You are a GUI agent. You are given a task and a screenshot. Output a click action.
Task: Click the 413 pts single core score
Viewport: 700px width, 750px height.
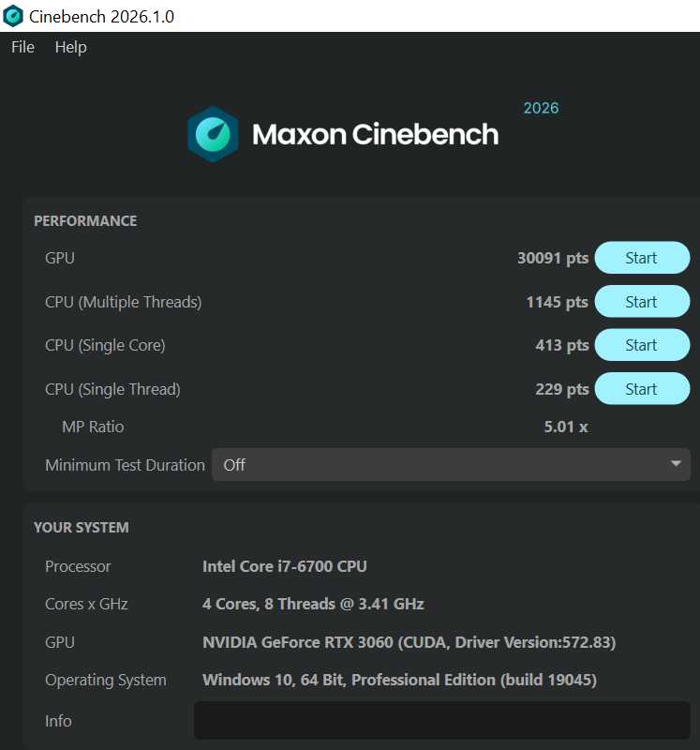[x=562, y=345]
